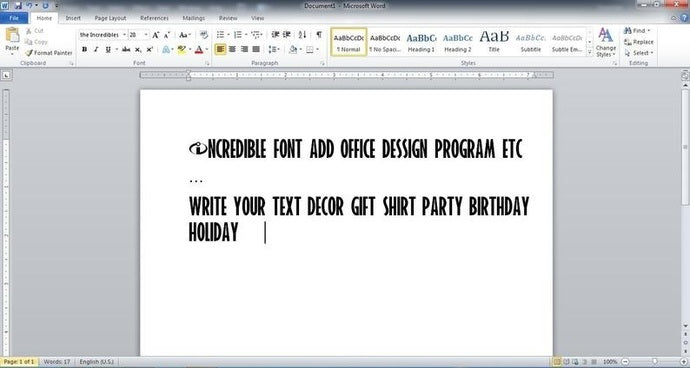Screen dimensions: 690x368
Task: Switch to the Page Layout tab
Action: point(110,18)
